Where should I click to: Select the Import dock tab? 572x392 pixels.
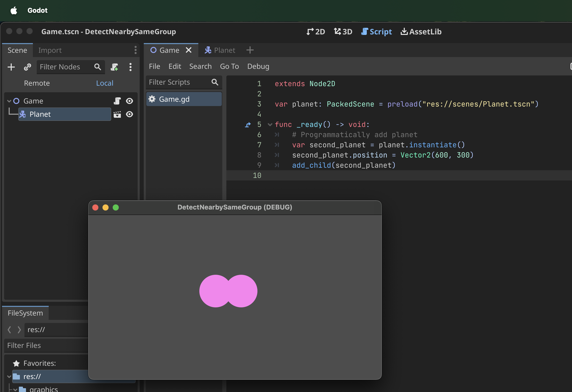(50, 50)
